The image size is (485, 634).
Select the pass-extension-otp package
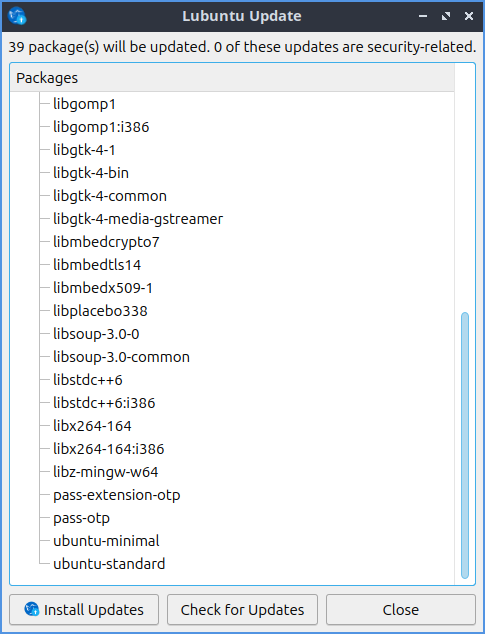116,495
